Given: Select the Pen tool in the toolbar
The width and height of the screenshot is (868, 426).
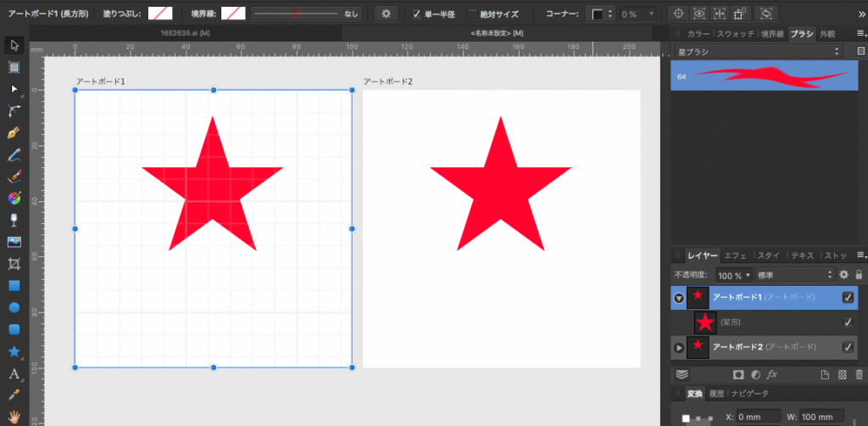Looking at the screenshot, I should click(x=14, y=133).
